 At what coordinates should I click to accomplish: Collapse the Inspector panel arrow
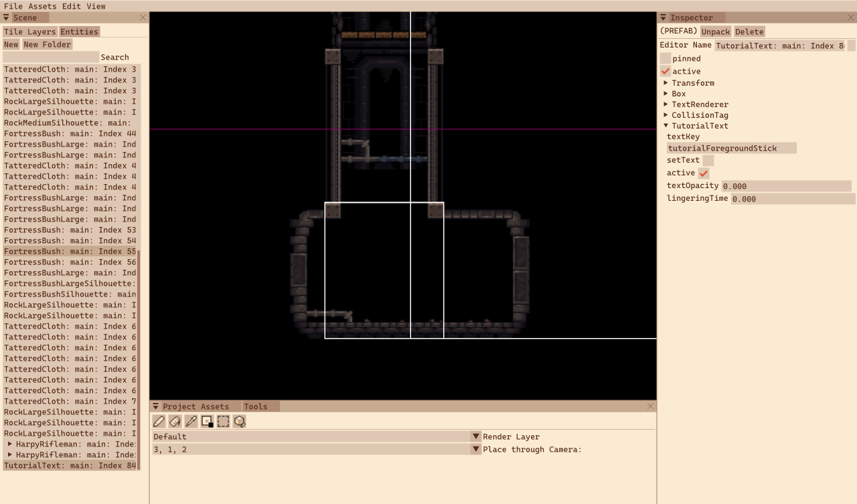[663, 17]
